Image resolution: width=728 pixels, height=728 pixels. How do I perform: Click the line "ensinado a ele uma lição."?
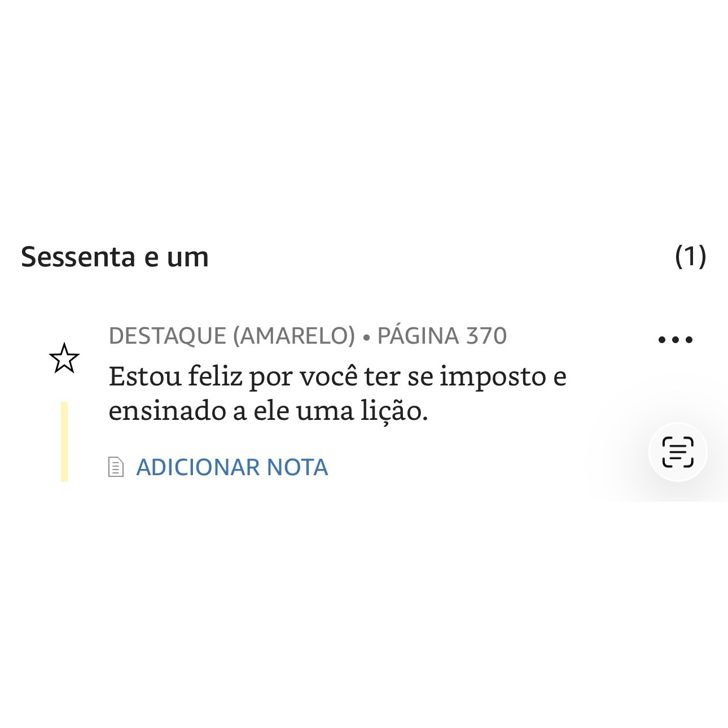pyautogui.click(x=268, y=411)
